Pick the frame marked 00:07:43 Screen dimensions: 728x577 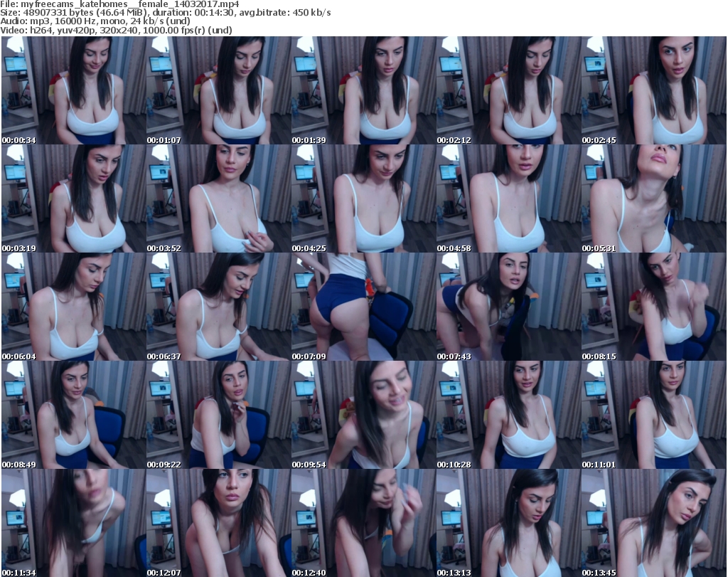509,307
